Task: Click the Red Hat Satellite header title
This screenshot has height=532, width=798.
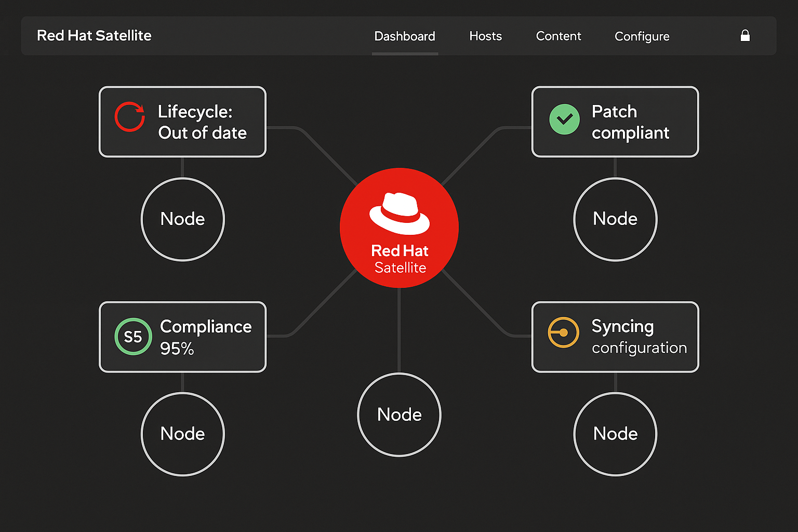Action: pos(94,35)
